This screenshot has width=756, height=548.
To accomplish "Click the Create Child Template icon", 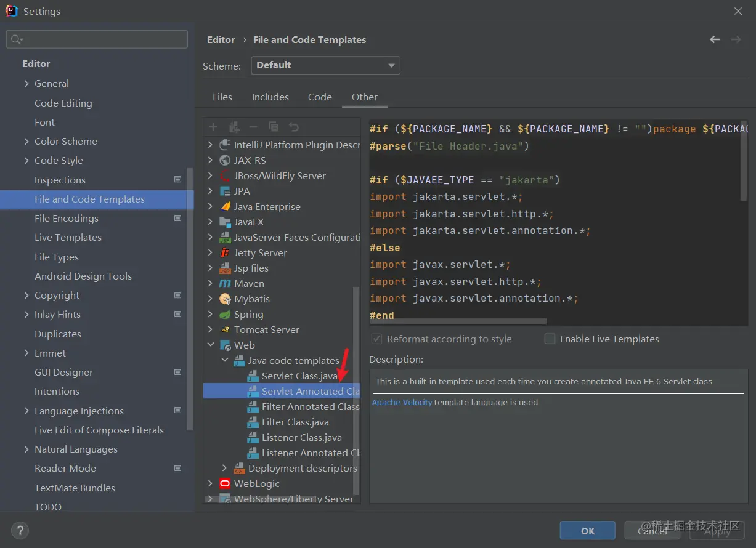I will point(234,127).
